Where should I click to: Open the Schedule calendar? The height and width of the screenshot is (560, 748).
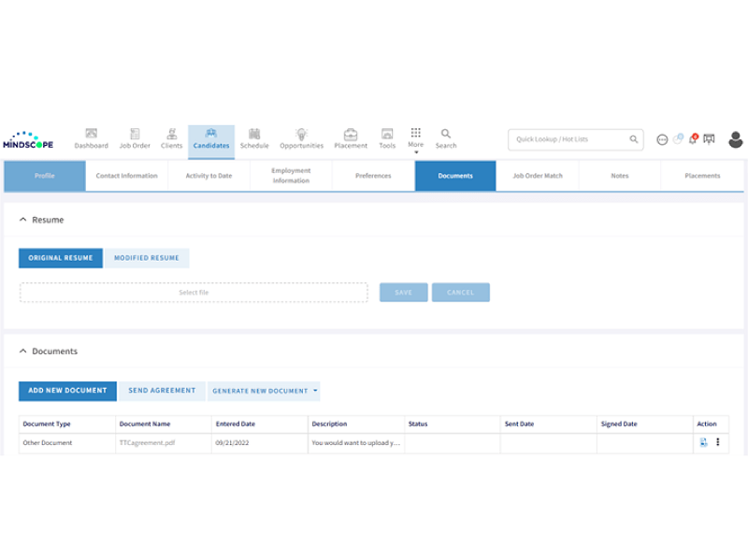point(253,138)
